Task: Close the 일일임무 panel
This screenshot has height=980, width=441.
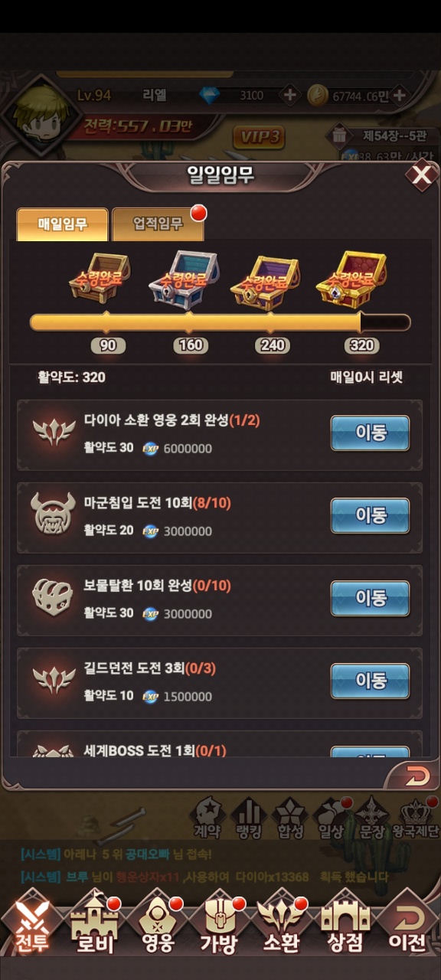Action: (421, 176)
